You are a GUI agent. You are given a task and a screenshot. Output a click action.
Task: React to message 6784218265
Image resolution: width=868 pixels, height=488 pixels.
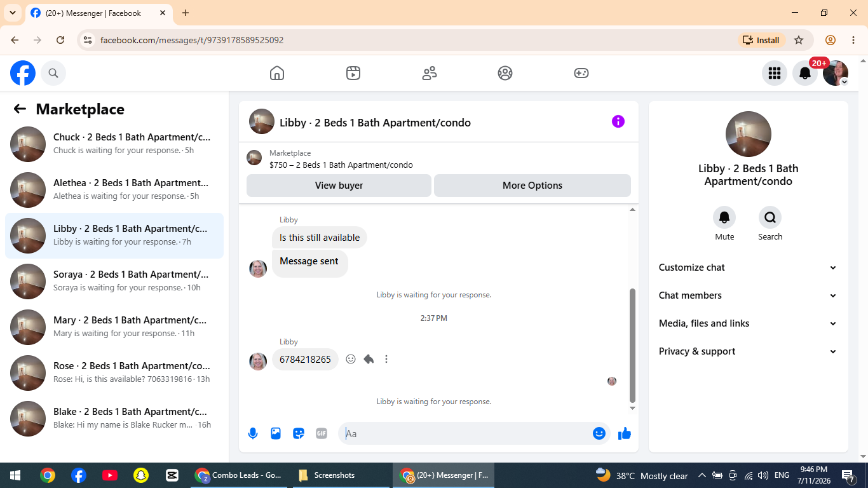pyautogui.click(x=351, y=359)
